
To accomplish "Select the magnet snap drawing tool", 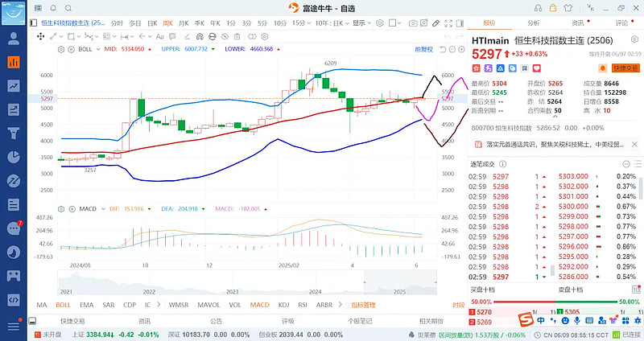I will coord(200,36).
